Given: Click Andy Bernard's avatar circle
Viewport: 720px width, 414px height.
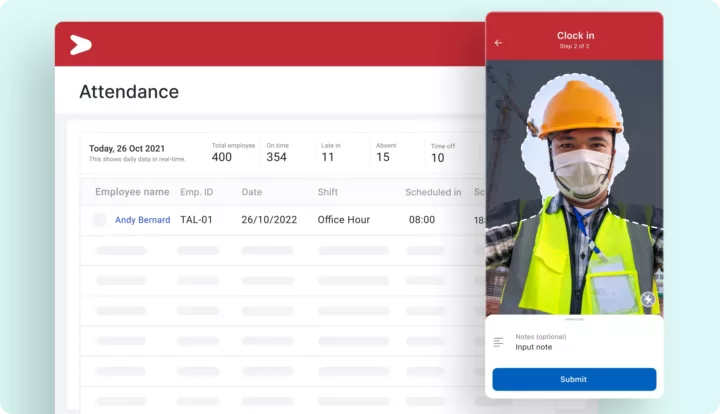Looking at the screenshot, I should (100, 220).
